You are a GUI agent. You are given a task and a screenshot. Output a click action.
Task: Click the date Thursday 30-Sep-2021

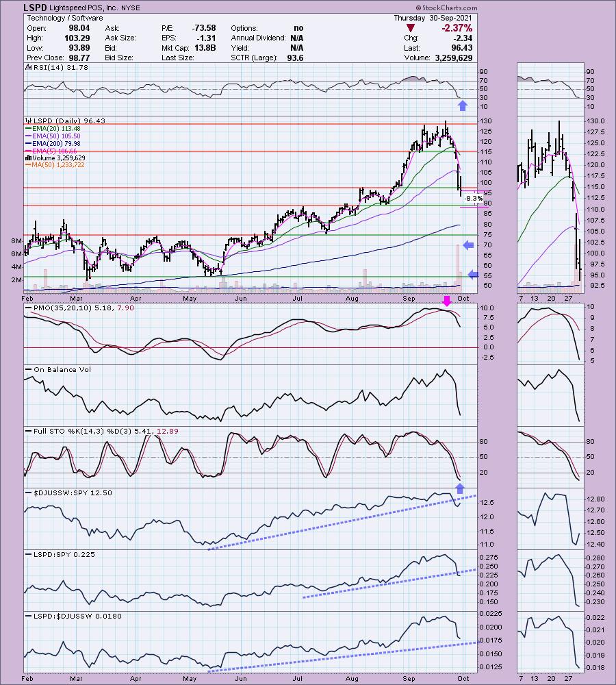433,18
